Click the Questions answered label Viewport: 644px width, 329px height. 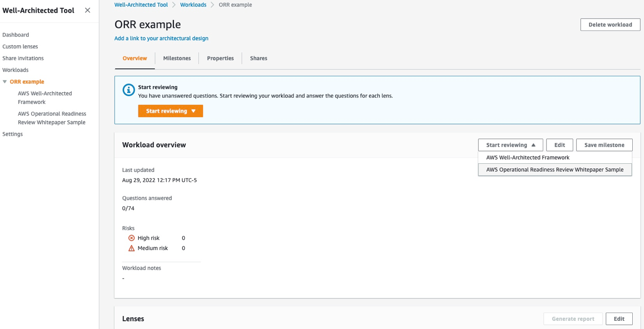pyautogui.click(x=147, y=198)
